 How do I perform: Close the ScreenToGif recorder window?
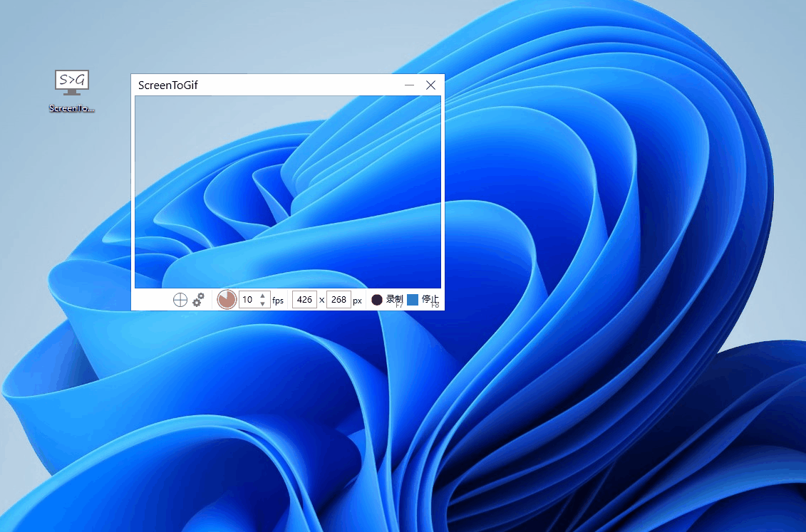click(x=430, y=85)
